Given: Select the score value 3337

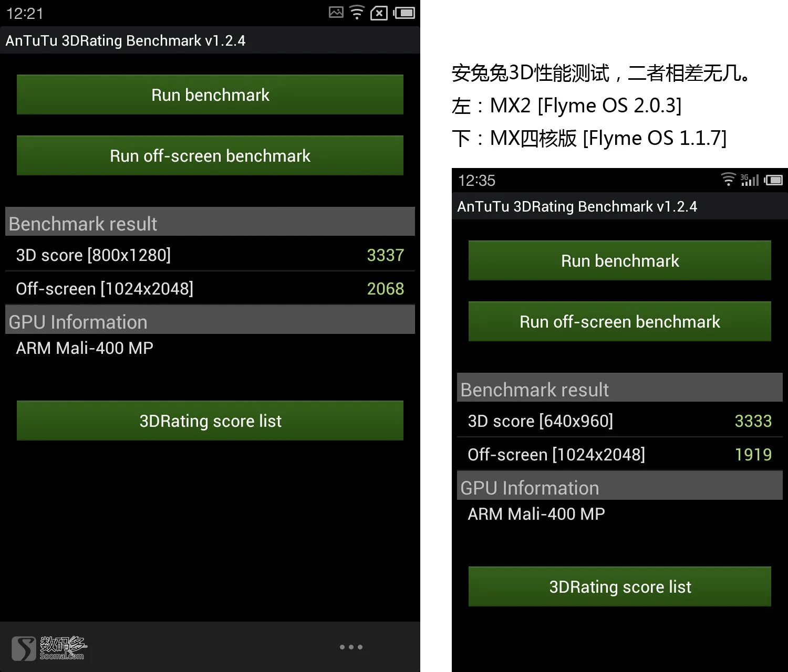Looking at the screenshot, I should pyautogui.click(x=385, y=255).
